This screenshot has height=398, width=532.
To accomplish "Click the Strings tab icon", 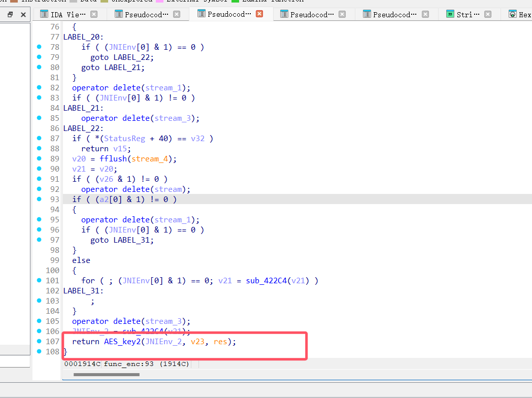I will click(450, 14).
